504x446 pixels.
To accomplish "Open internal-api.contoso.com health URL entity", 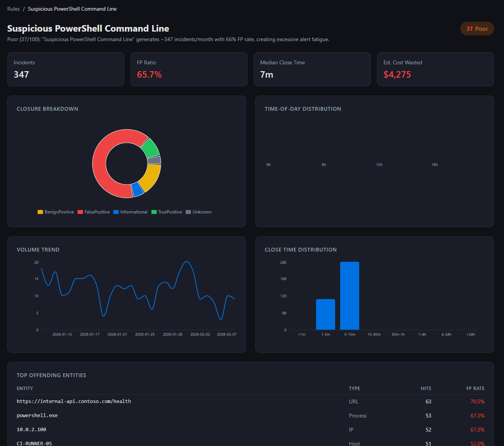I will 74,401.
